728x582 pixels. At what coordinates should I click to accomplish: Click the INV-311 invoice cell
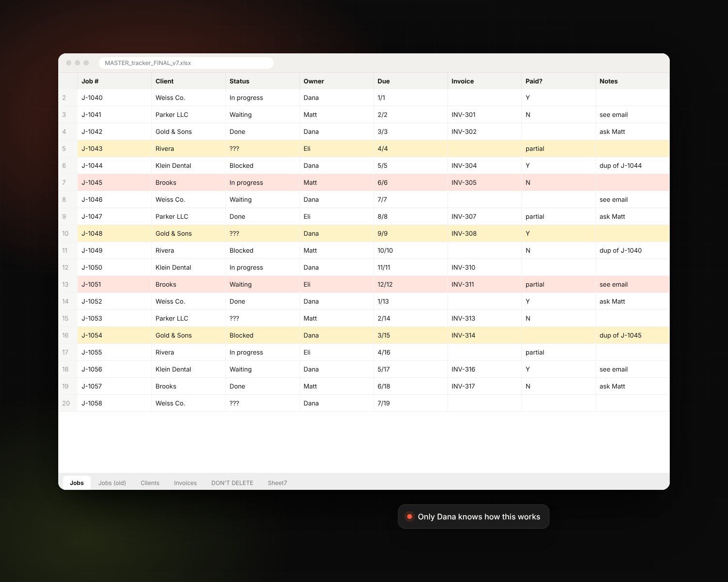click(x=484, y=284)
